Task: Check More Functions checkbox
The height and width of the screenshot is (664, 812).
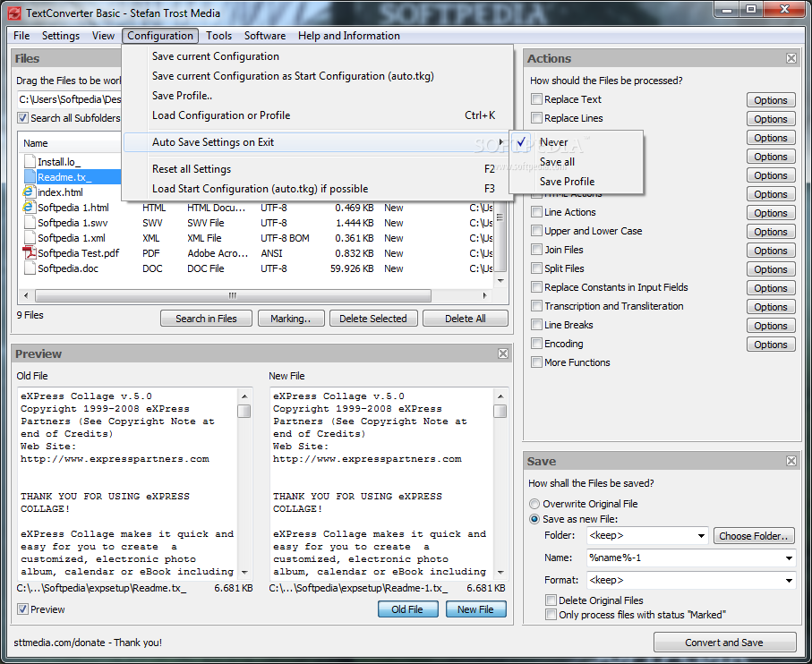Action: coord(536,362)
